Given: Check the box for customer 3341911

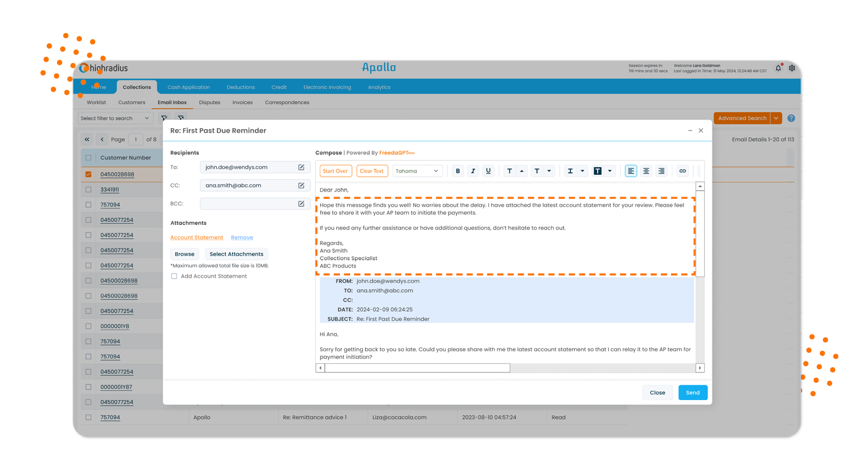Looking at the screenshot, I should (88, 190).
